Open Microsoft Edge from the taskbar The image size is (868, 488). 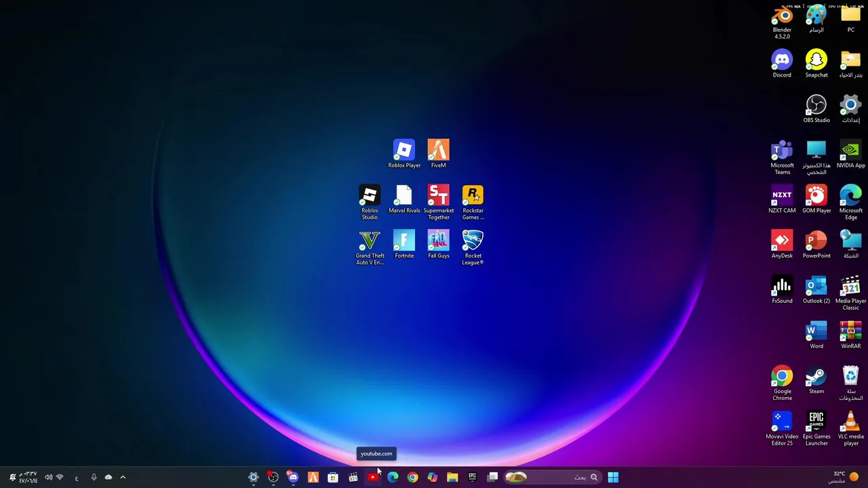click(x=393, y=477)
